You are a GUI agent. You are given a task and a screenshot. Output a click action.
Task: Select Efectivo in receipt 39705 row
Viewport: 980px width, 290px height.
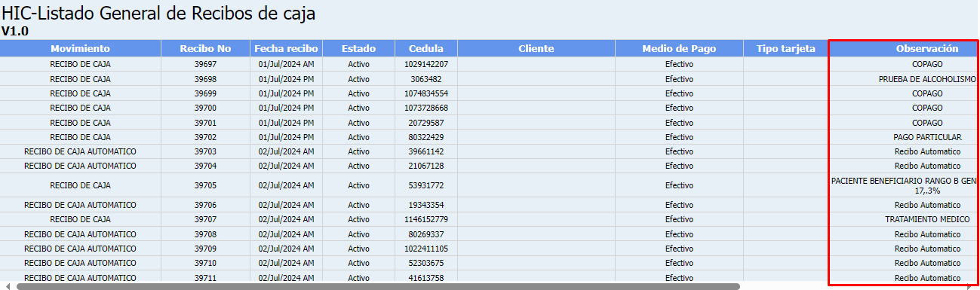click(x=679, y=185)
